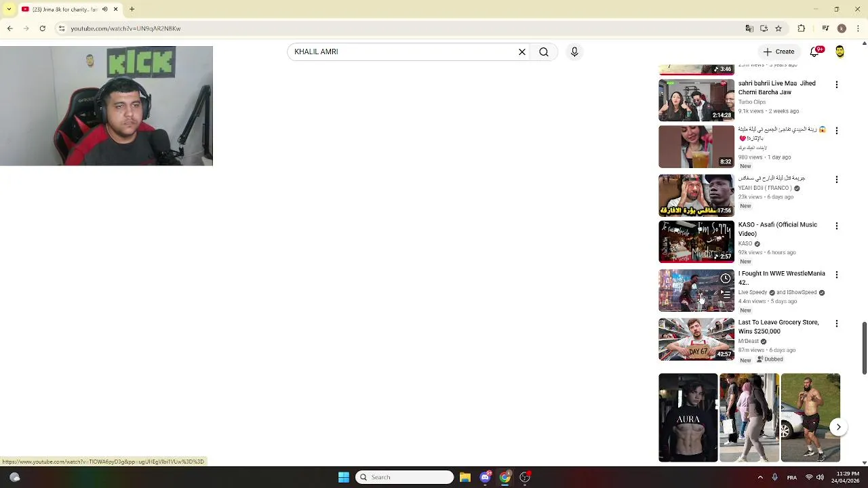Open the site information icon in the address bar
868x488 pixels.
[x=62, y=28]
